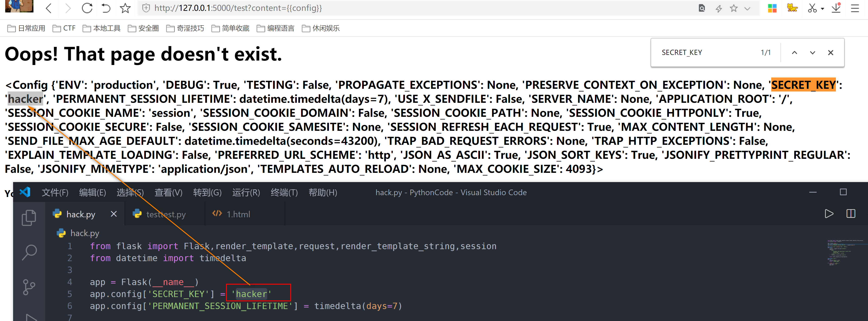Close the SECRET_KEY find bar
Viewport: 868px width, 321px height.
[x=831, y=53]
